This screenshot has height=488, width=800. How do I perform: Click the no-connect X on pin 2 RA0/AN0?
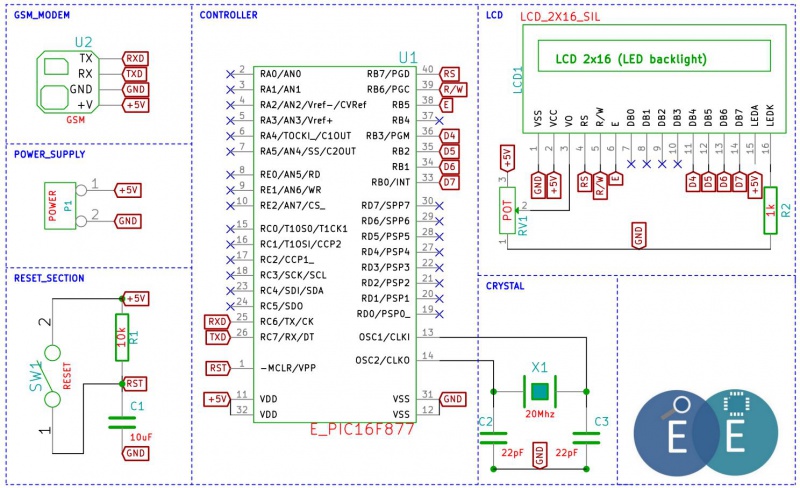pyautogui.click(x=230, y=75)
